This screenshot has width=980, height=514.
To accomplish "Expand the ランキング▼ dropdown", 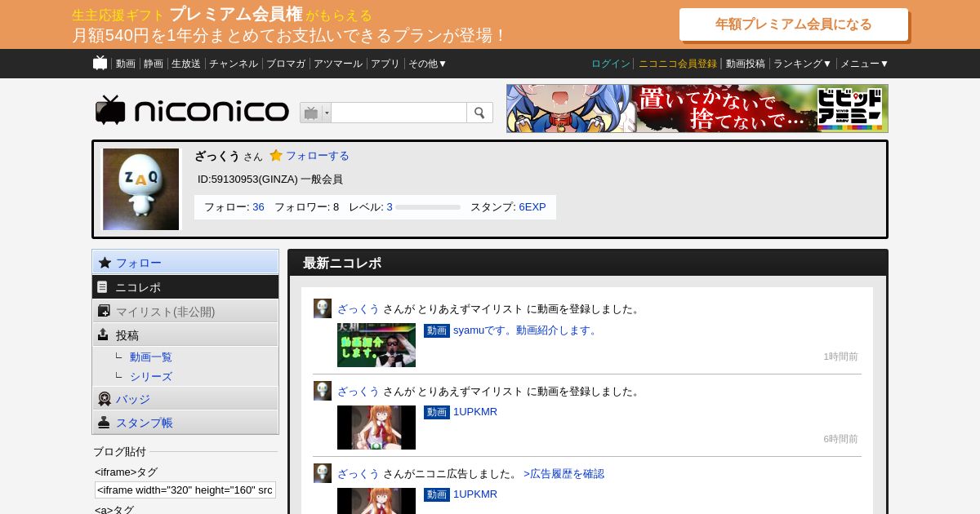I will [803, 64].
